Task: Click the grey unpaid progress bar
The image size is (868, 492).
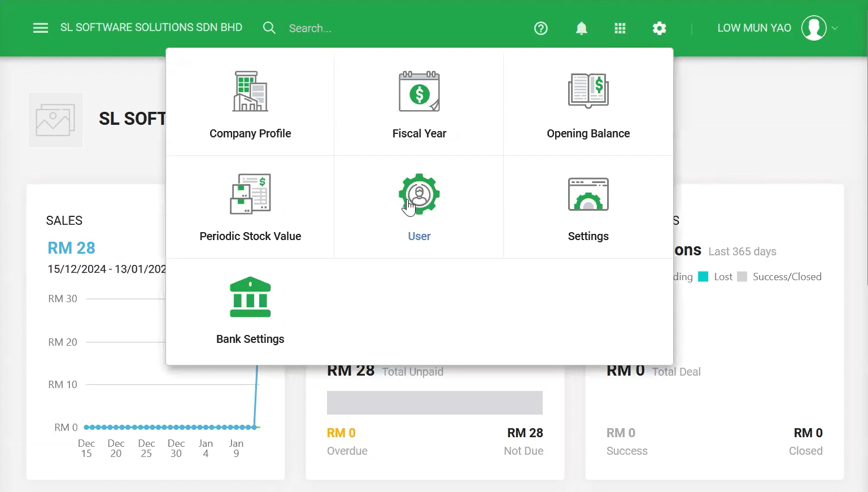Action: click(435, 403)
